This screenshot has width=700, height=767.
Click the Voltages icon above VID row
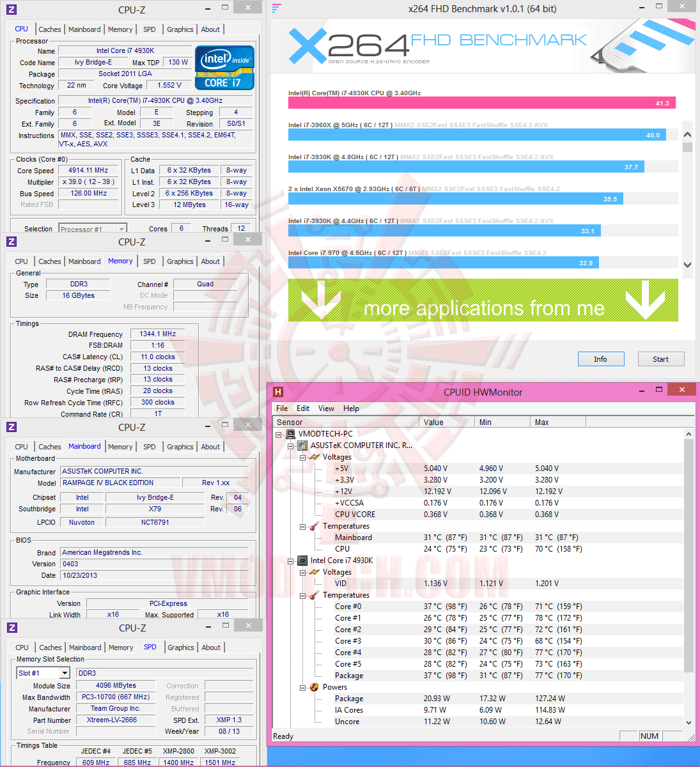coord(315,572)
